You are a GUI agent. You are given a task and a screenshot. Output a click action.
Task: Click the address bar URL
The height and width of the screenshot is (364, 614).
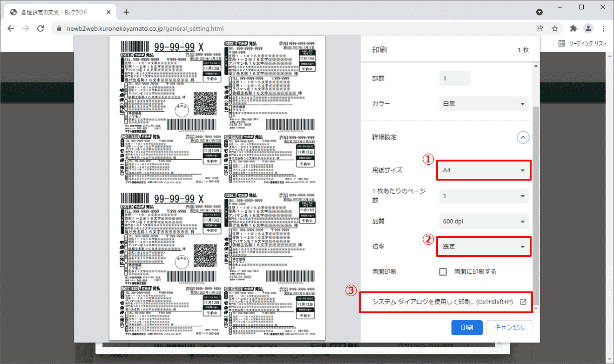coord(146,28)
